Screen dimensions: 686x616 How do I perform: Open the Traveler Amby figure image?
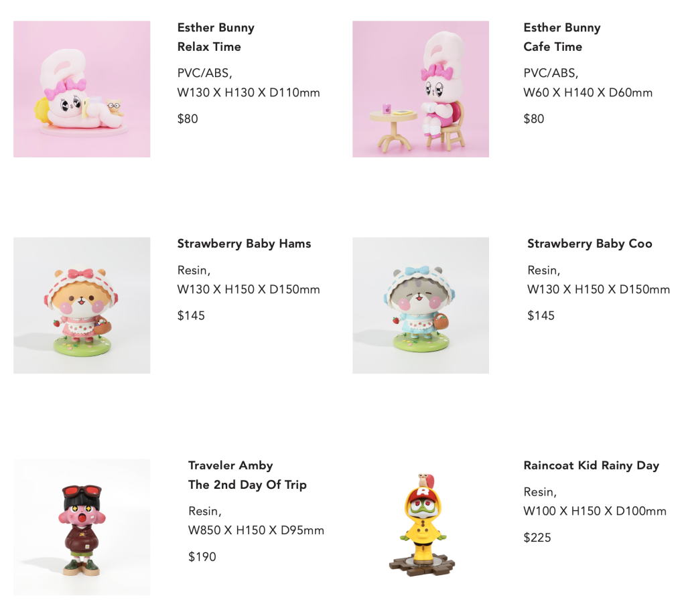pyautogui.click(x=82, y=527)
